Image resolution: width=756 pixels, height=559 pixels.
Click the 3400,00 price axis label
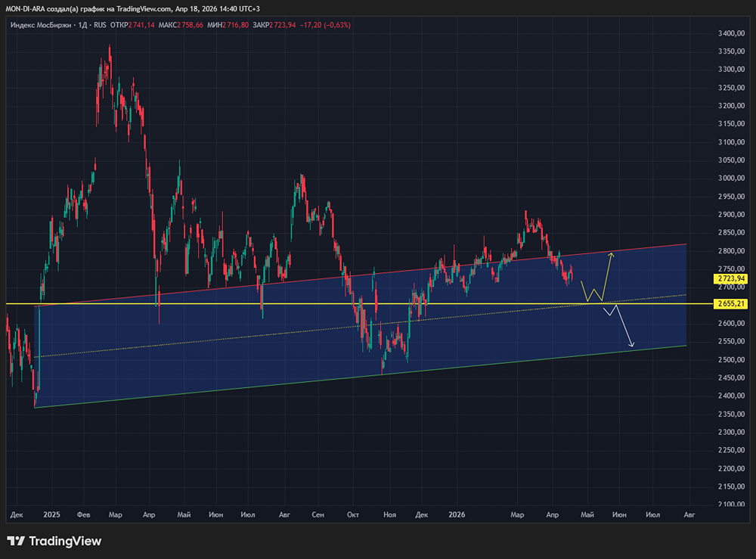tap(731, 33)
